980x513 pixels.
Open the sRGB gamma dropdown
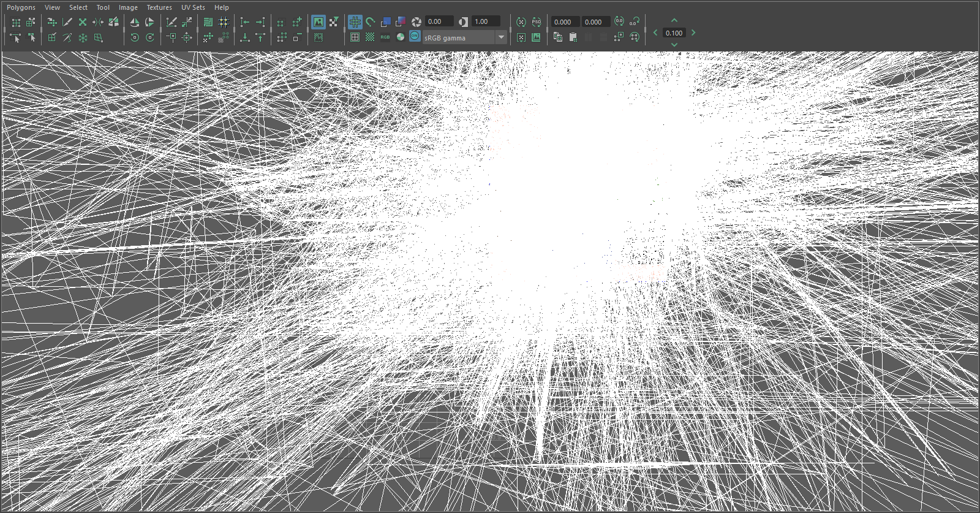pos(465,37)
